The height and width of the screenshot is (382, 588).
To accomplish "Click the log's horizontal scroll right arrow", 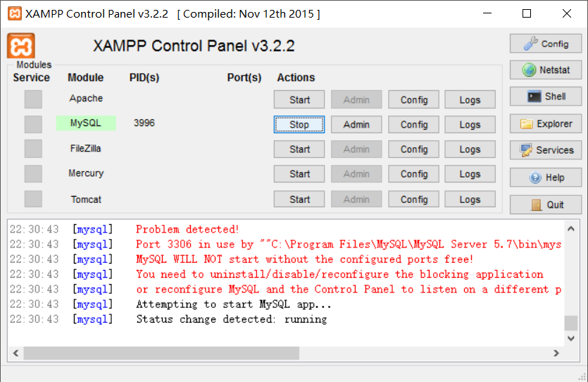I will (556, 353).
